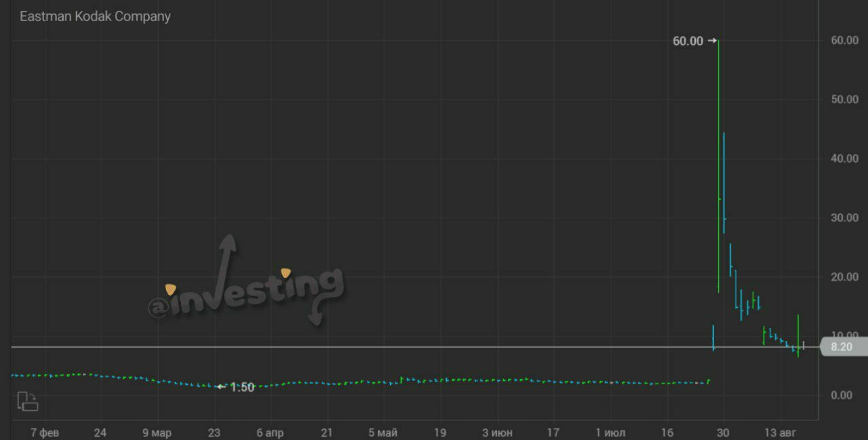868x440 pixels.
Task: Click the '19' date label on the time axis
Action: 440,433
